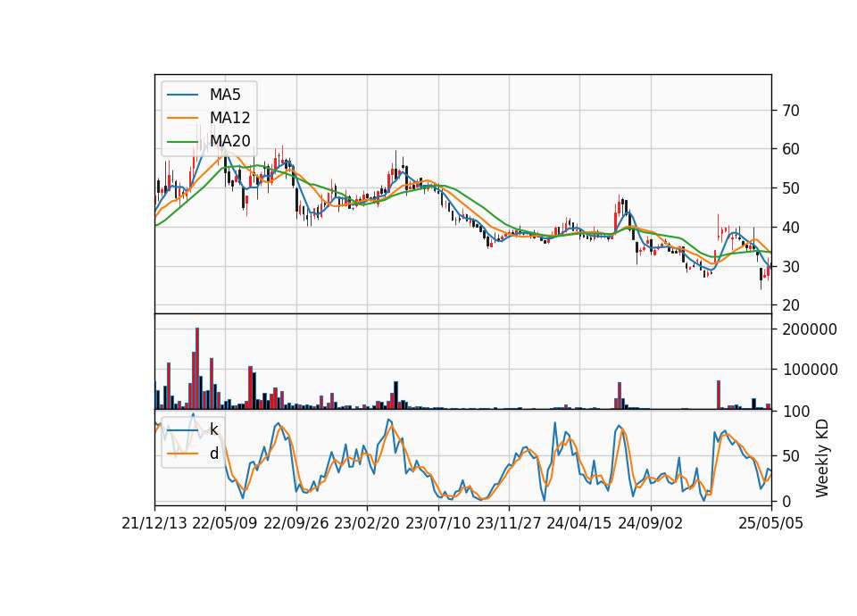This screenshot has width=857, height=616.
Task: Click the 0 tick on KD axis
Action: click(786, 501)
